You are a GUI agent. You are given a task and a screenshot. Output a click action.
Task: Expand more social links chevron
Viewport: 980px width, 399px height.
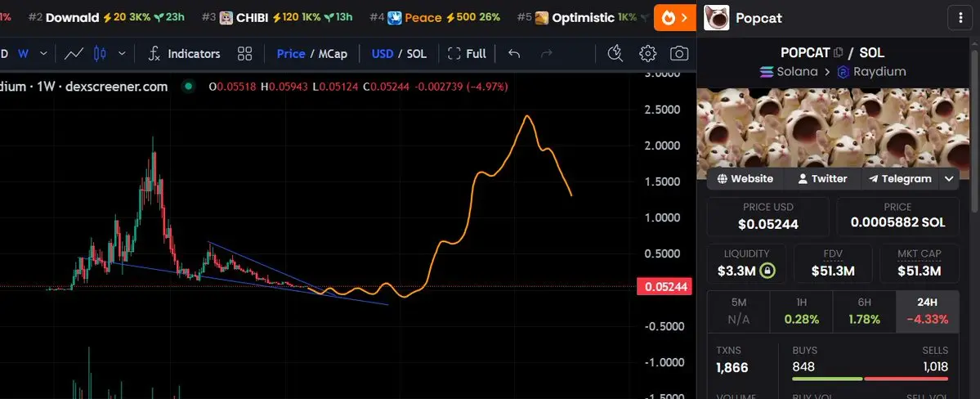[x=949, y=179]
